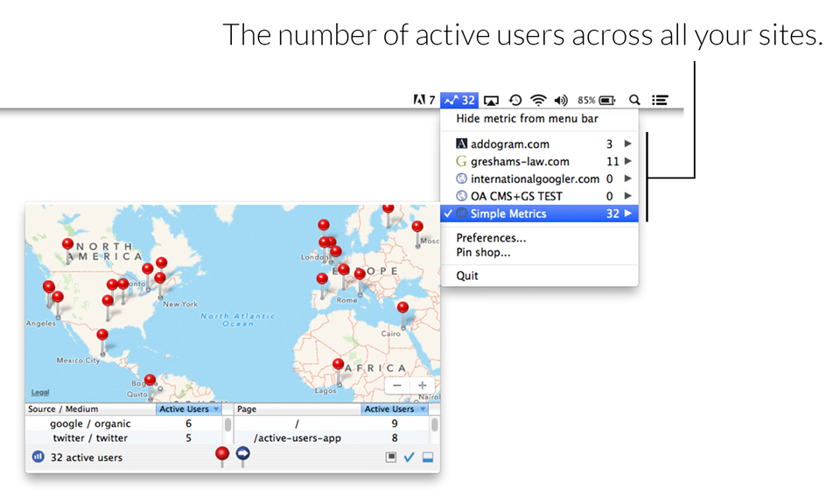Zoom in the map with the plus button
840x504 pixels.
[422, 385]
